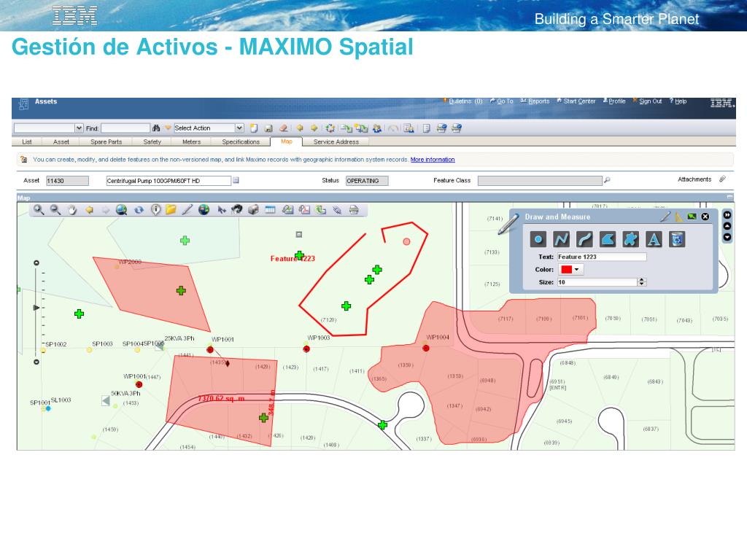This screenshot has height=560, width=747.
Task: Click the down arrow on the map side control
Action: click(x=727, y=237)
